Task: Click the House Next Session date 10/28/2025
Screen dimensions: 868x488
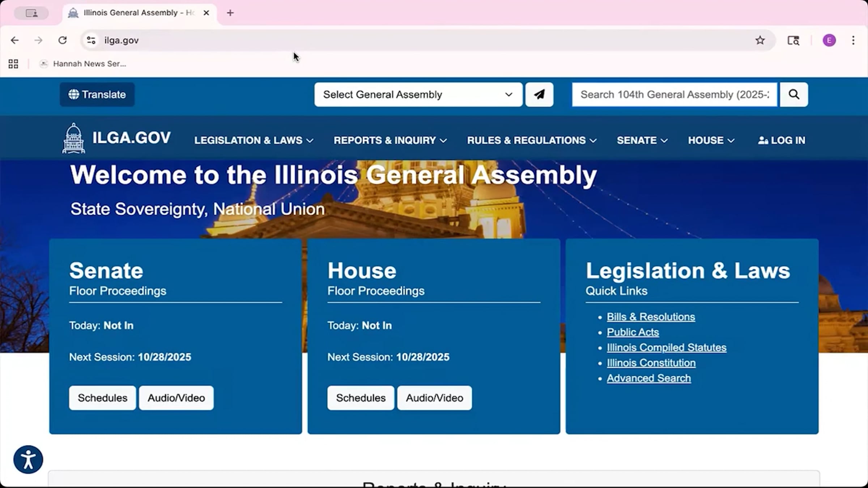Action: point(423,357)
